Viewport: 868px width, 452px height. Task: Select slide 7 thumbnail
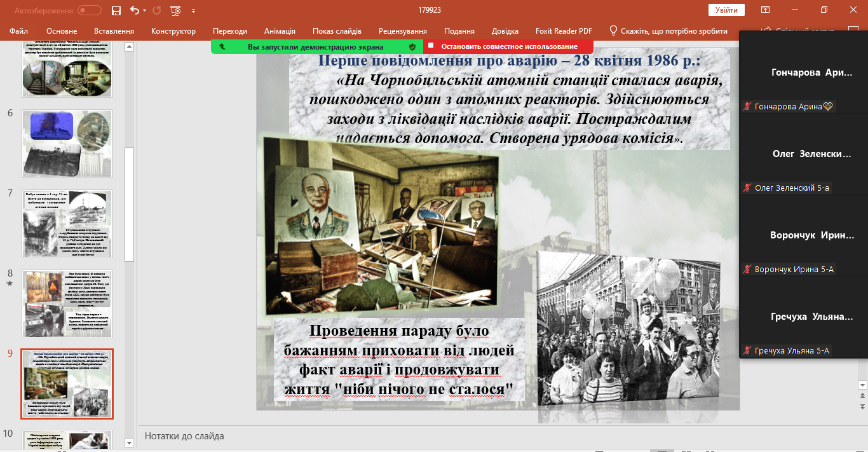(67, 223)
